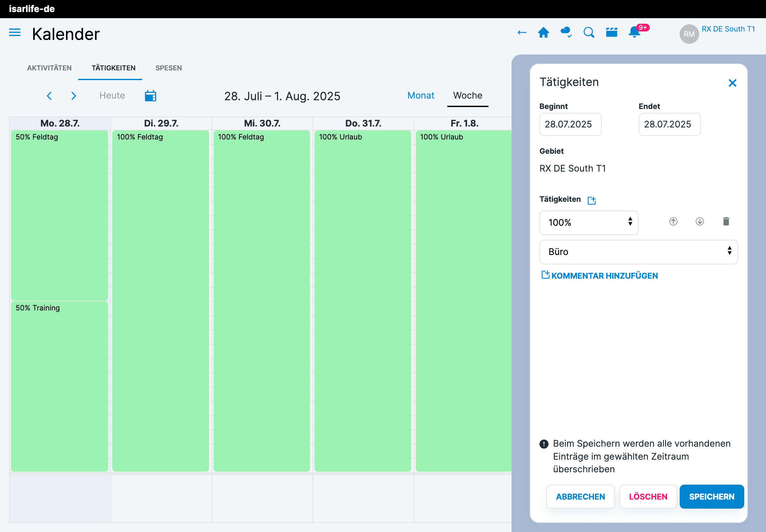Add new Tätigkeit with plus icon
This screenshot has height=532, width=766.
pyautogui.click(x=592, y=200)
